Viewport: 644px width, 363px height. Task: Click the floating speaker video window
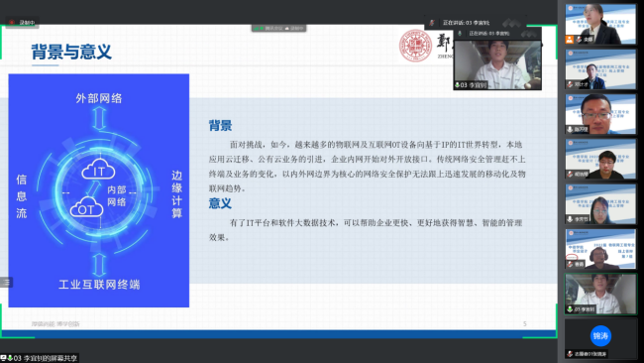click(x=497, y=64)
